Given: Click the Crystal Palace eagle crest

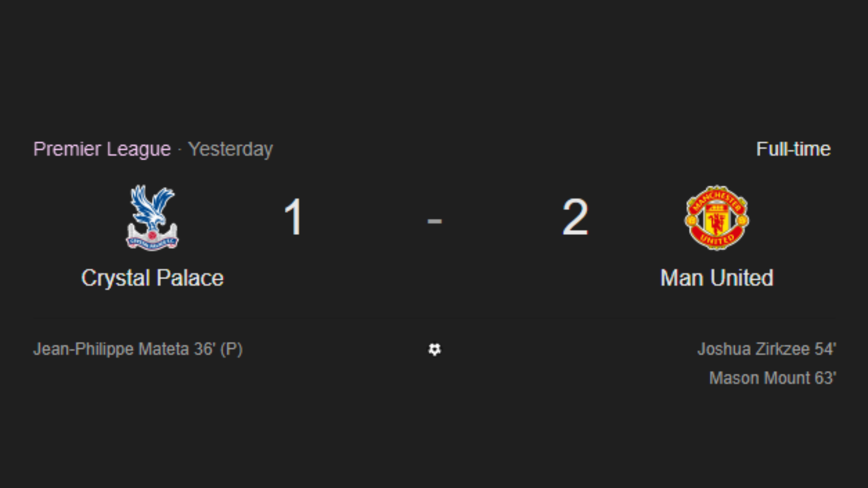Looking at the screenshot, I should (x=152, y=217).
